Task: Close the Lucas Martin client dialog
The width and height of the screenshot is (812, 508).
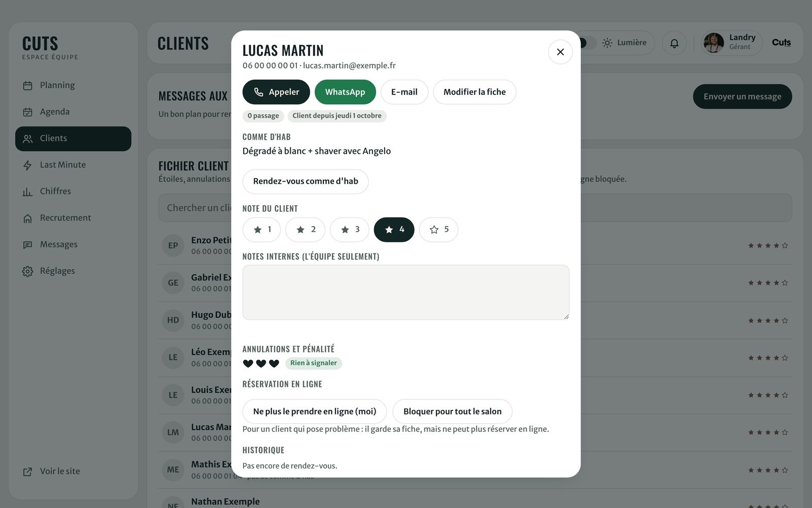Action: pyautogui.click(x=560, y=52)
